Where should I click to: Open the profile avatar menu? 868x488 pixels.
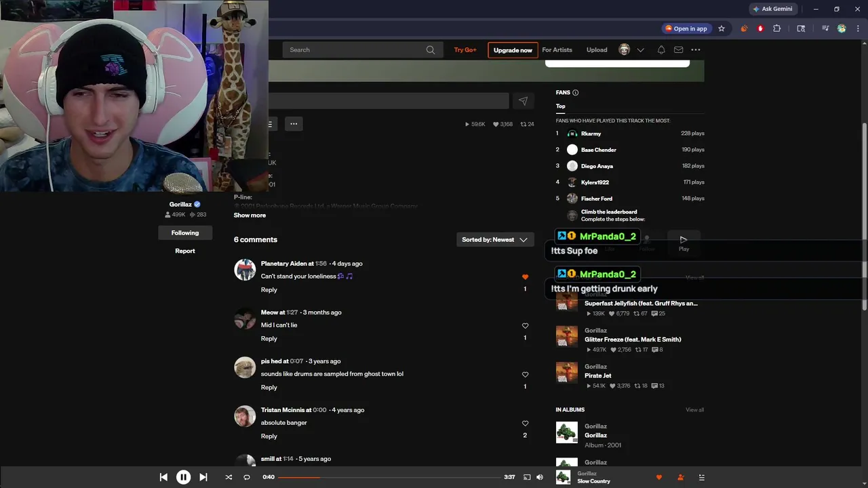tap(625, 49)
